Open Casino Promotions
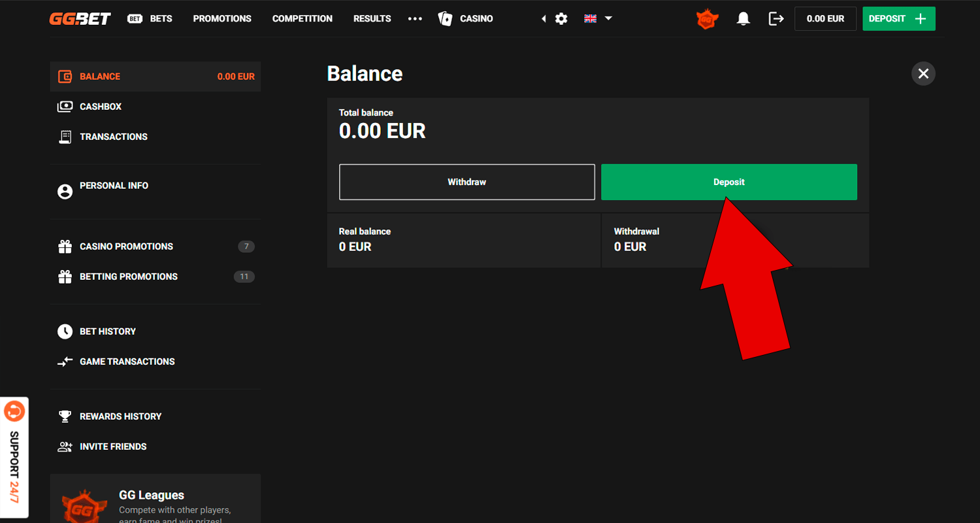The width and height of the screenshot is (980, 523). point(155,246)
